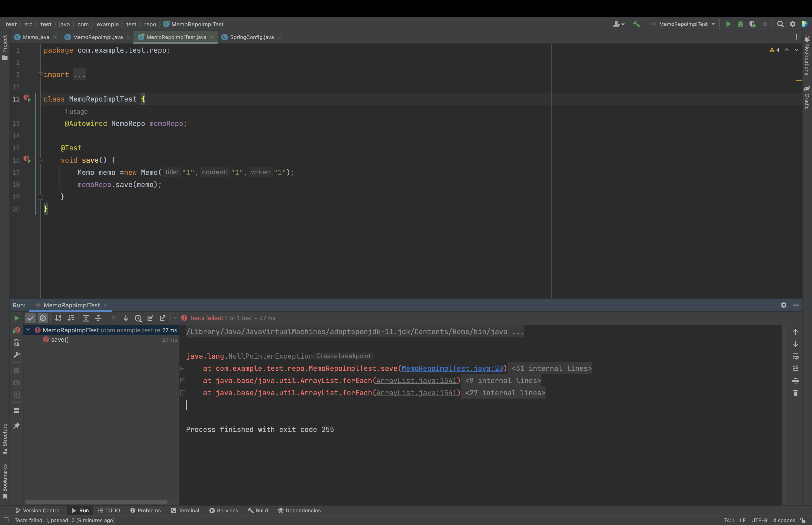Jump to next highlighted warning arrow
Screen dimensions: 812x525
click(796, 50)
